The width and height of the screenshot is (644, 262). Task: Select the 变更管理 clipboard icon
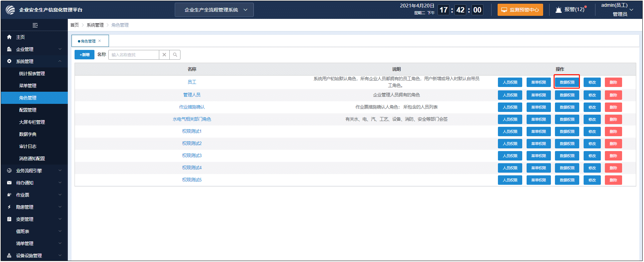pos(9,219)
